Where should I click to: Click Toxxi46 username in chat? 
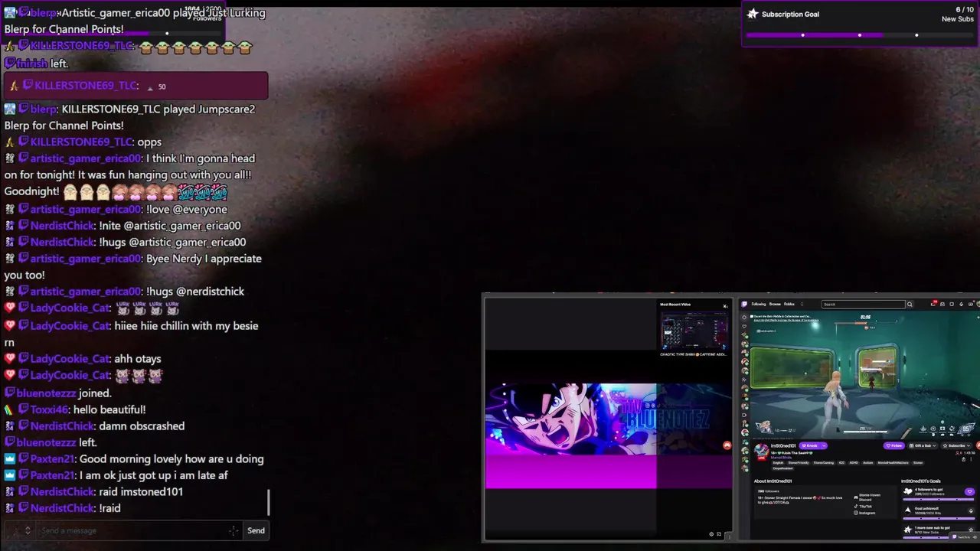click(x=49, y=409)
